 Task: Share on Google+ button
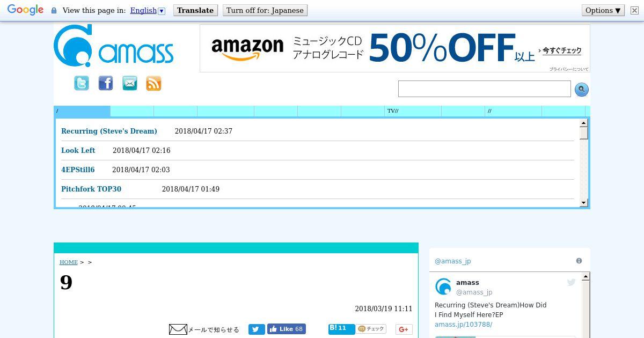(404, 329)
